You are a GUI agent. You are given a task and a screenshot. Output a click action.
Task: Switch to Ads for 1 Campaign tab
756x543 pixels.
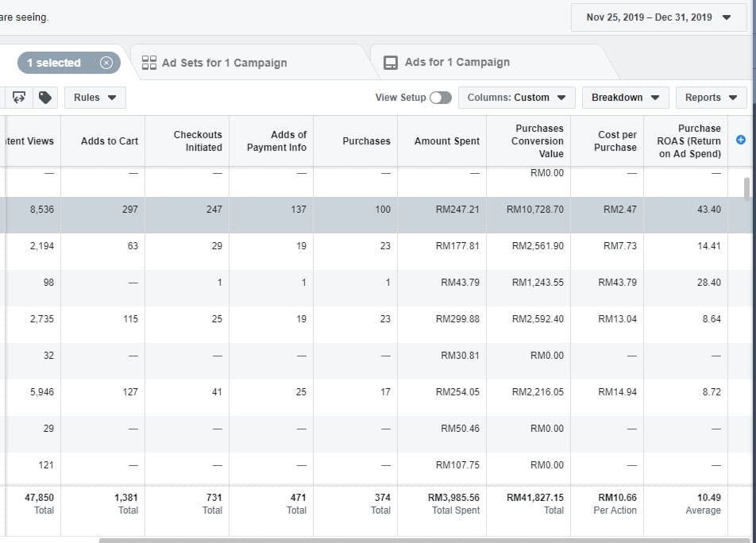point(457,62)
